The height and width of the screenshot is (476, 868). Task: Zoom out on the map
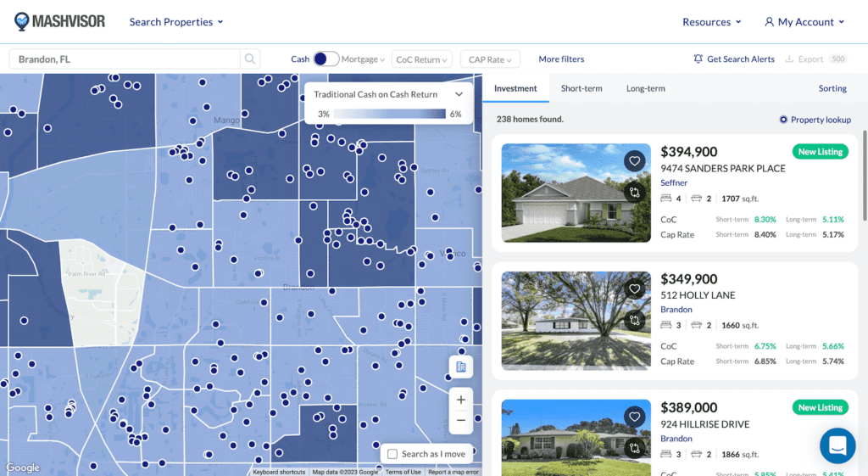tap(460, 421)
